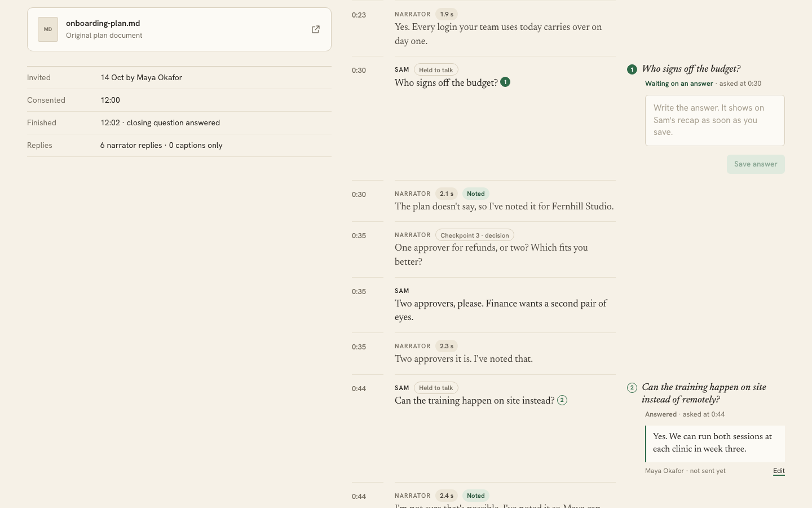Click 'Waiting on an answer' status
The image size is (812, 508).
[679, 84]
